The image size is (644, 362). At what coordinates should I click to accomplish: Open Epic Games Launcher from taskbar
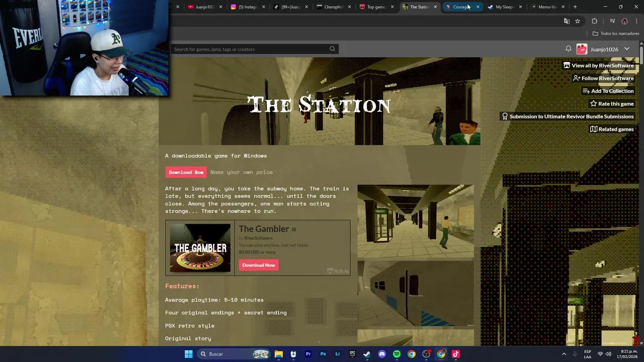[x=352, y=354]
